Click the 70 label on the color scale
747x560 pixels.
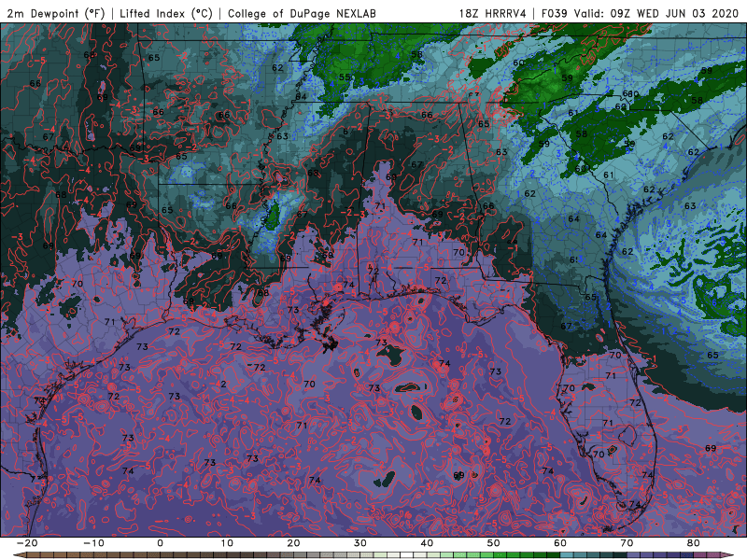click(627, 543)
